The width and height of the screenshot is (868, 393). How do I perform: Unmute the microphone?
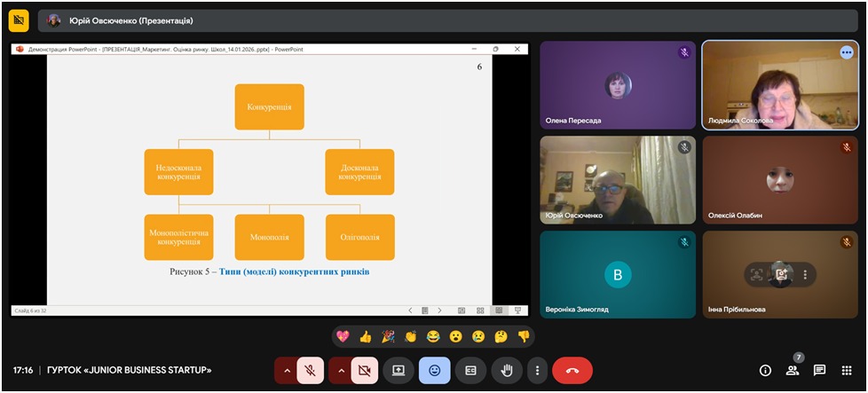pyautogui.click(x=310, y=370)
